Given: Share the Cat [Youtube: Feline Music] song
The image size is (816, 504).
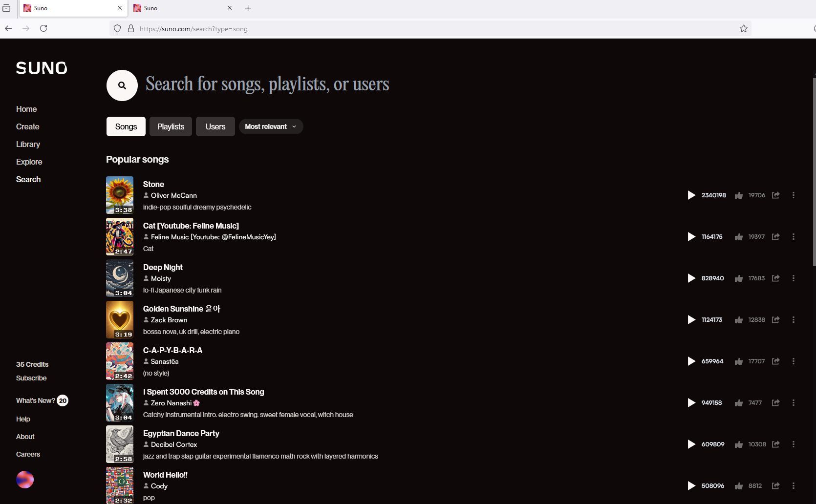Looking at the screenshot, I should click(775, 237).
